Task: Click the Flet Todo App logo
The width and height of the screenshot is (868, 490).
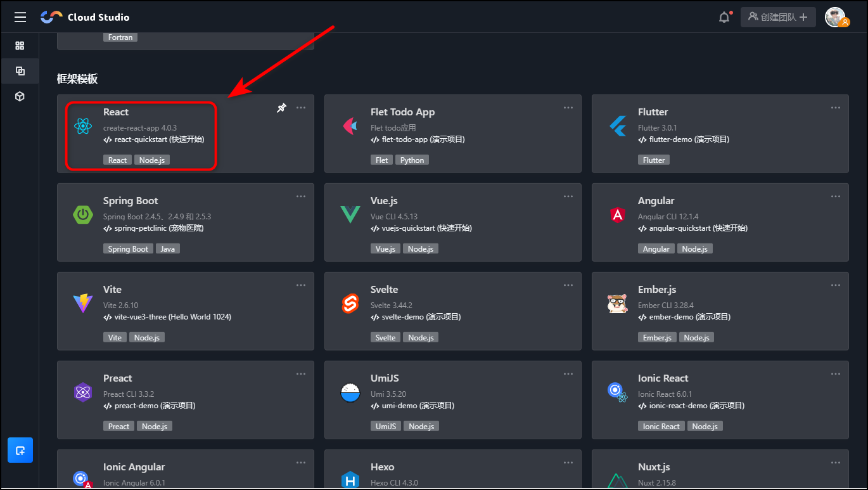Action: tap(350, 126)
